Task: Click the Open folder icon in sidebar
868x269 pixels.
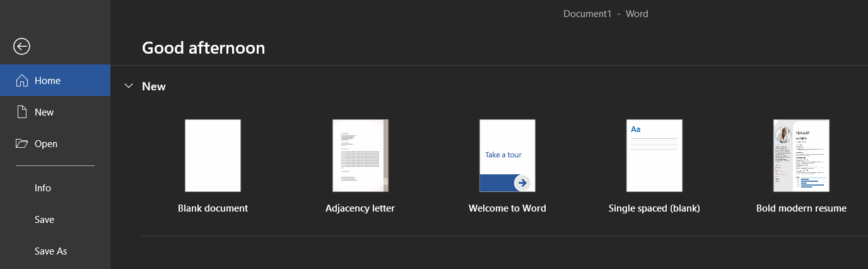Action: 22,143
